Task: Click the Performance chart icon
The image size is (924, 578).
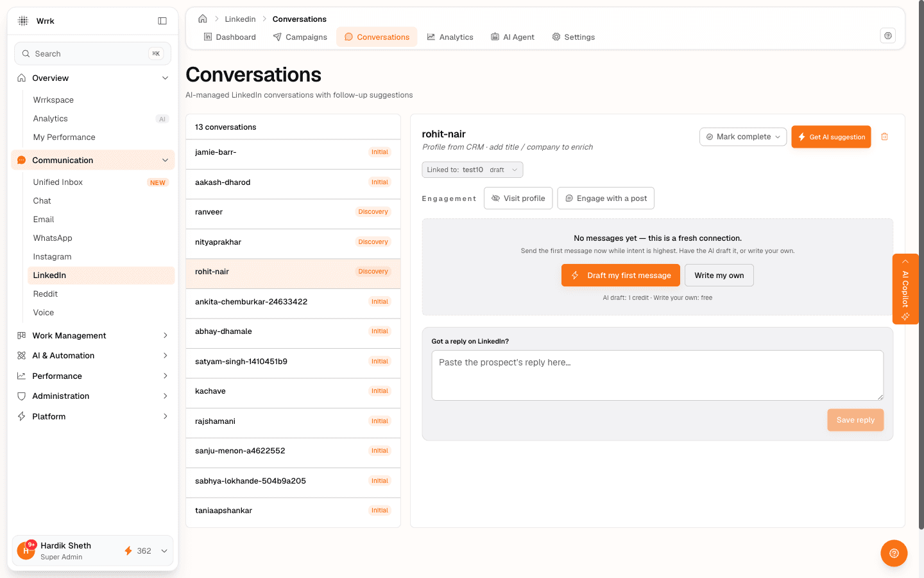Action: point(22,376)
